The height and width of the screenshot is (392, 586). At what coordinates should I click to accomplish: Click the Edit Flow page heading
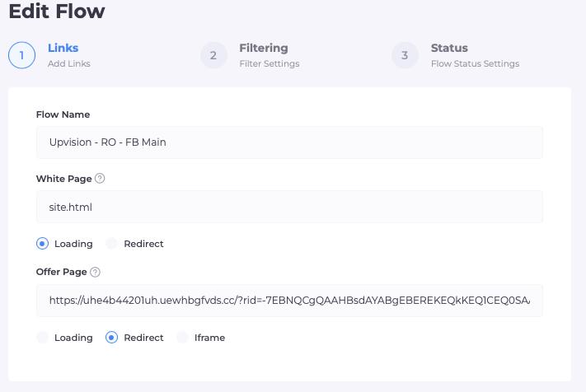click(x=57, y=11)
